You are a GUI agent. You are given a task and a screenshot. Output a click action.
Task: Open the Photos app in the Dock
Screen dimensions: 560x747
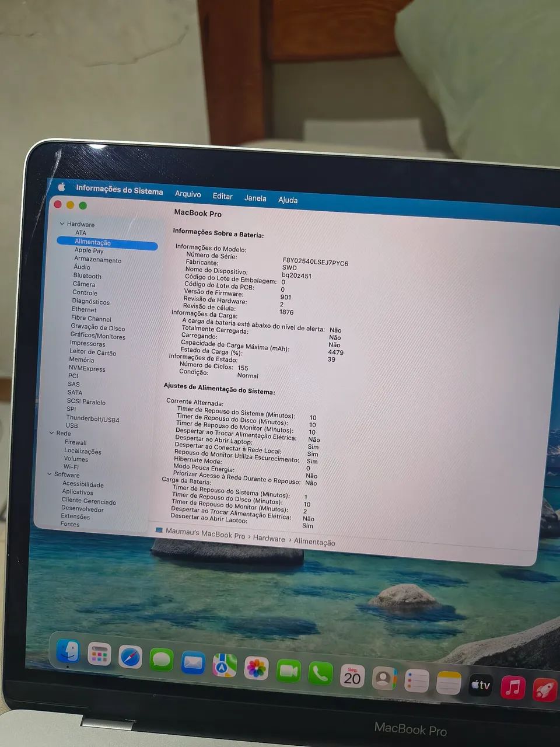[256, 668]
